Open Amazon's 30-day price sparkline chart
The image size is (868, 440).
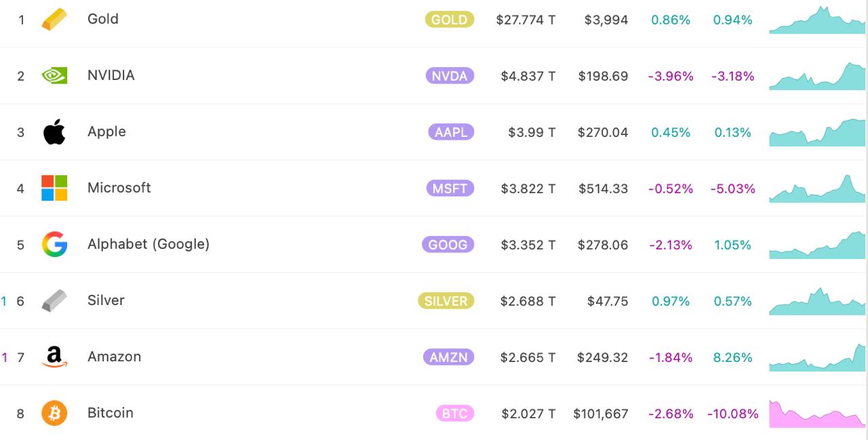(x=817, y=359)
